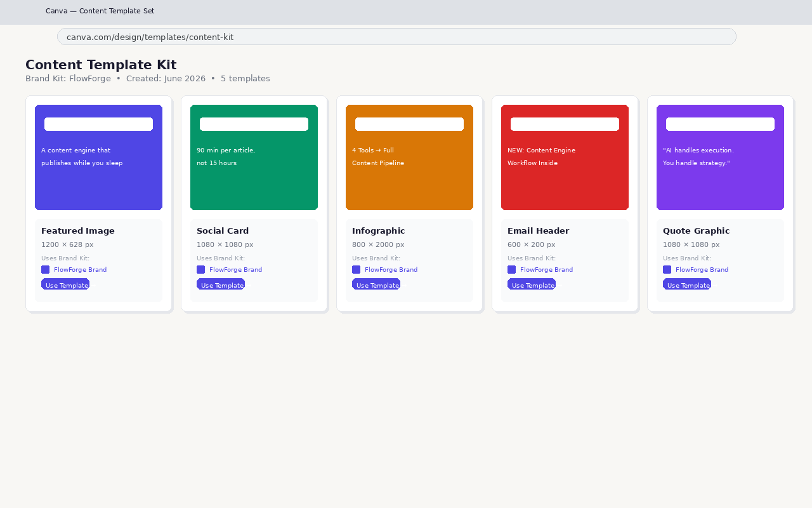The width and height of the screenshot is (812, 508).
Task: Open the Quote Graphic violet preview thumbnail
Action: pyautogui.click(x=720, y=157)
